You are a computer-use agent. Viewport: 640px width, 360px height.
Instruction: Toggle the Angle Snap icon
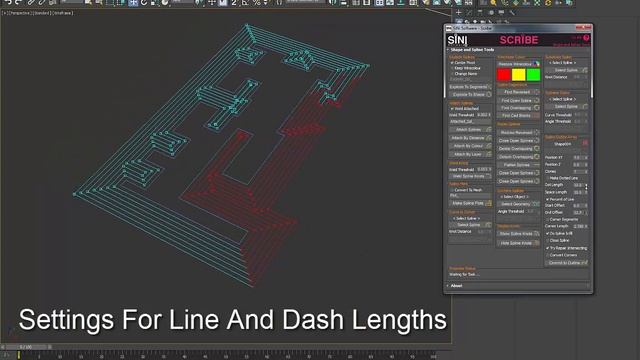coord(244,2)
